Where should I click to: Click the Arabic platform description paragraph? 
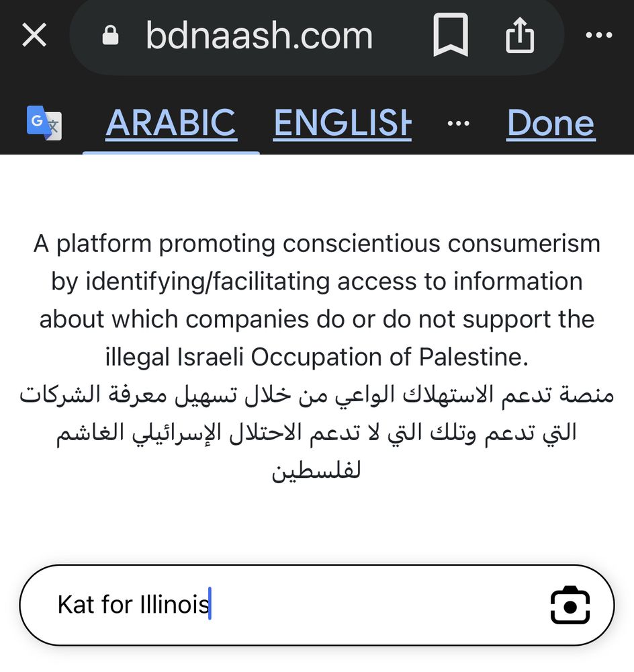317,433
